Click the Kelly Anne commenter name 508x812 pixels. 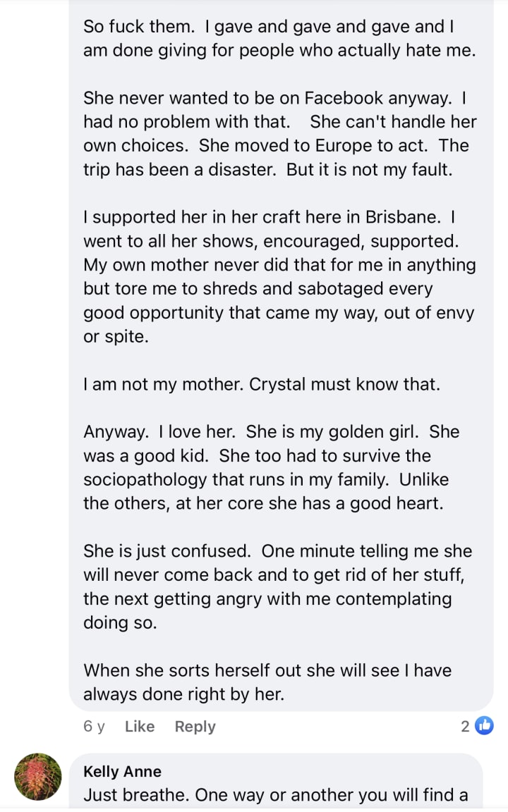(122, 771)
